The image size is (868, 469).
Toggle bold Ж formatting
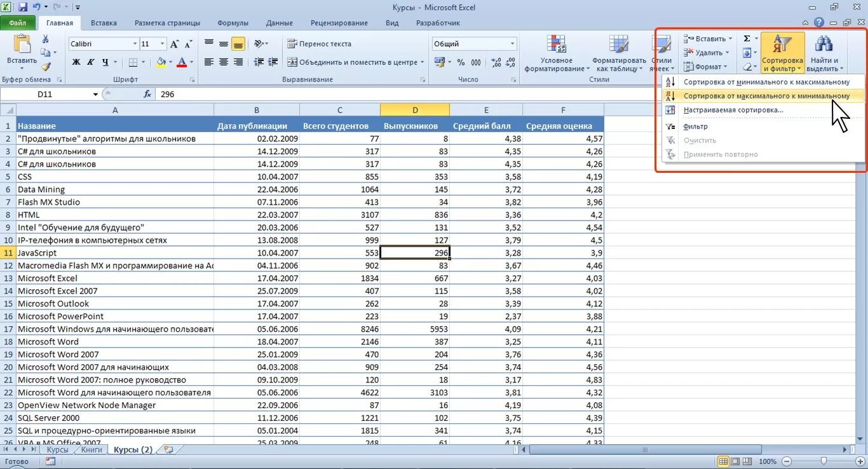(x=76, y=62)
